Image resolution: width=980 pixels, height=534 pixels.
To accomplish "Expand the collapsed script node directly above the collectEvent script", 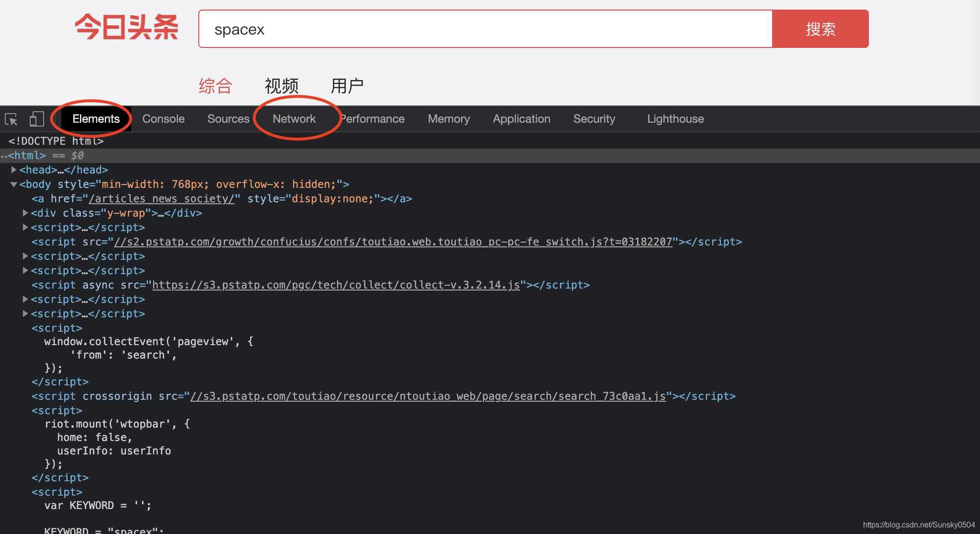I will (25, 313).
